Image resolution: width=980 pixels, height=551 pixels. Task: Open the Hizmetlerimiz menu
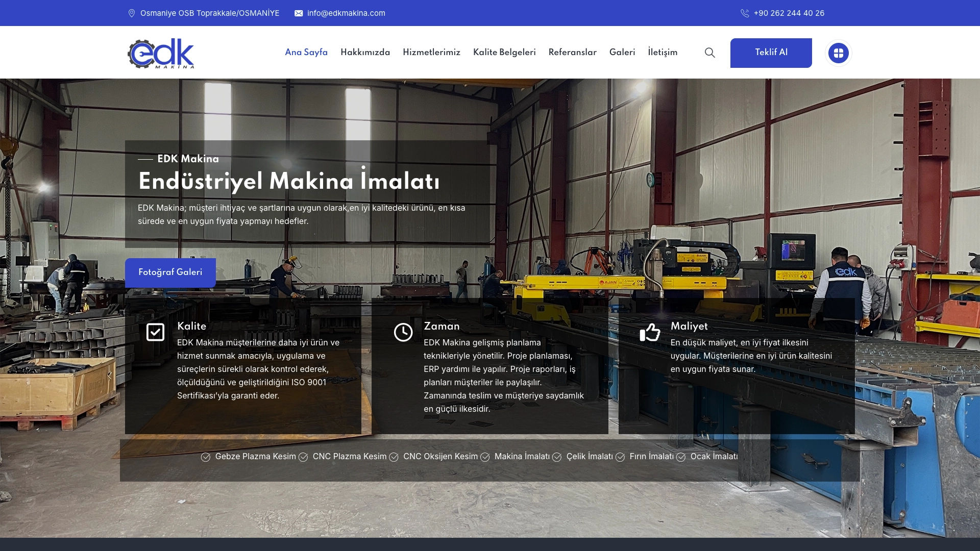click(431, 52)
